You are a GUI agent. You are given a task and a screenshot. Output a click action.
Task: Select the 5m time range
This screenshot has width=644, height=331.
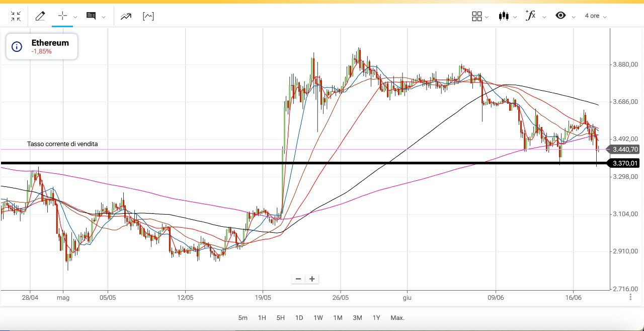click(243, 318)
